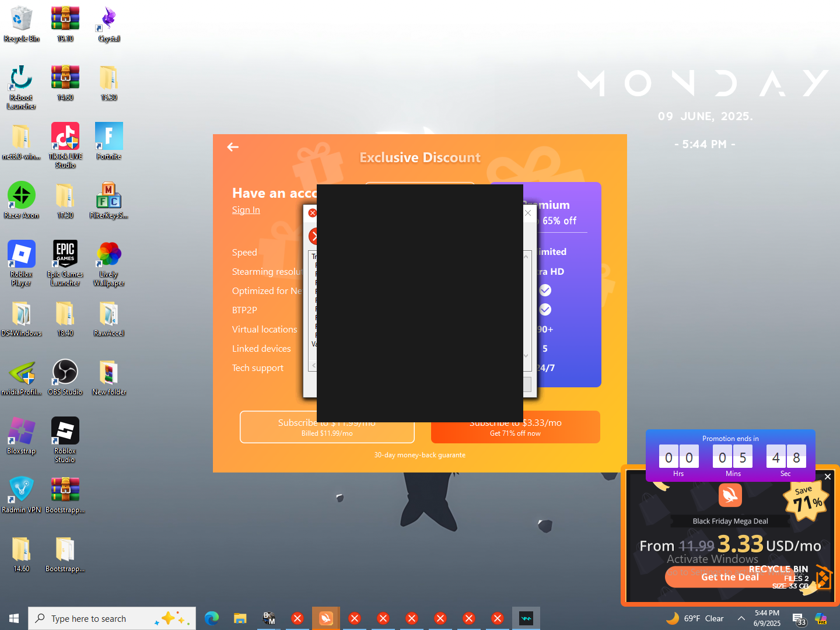Image resolution: width=840 pixels, height=630 pixels.
Task: Open Reboot Launcher from the desktop
Action: pyautogui.click(x=22, y=87)
